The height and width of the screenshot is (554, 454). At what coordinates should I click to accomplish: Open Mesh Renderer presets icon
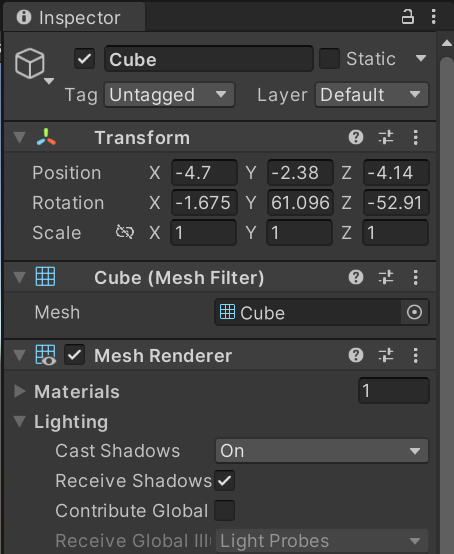[x=386, y=355]
